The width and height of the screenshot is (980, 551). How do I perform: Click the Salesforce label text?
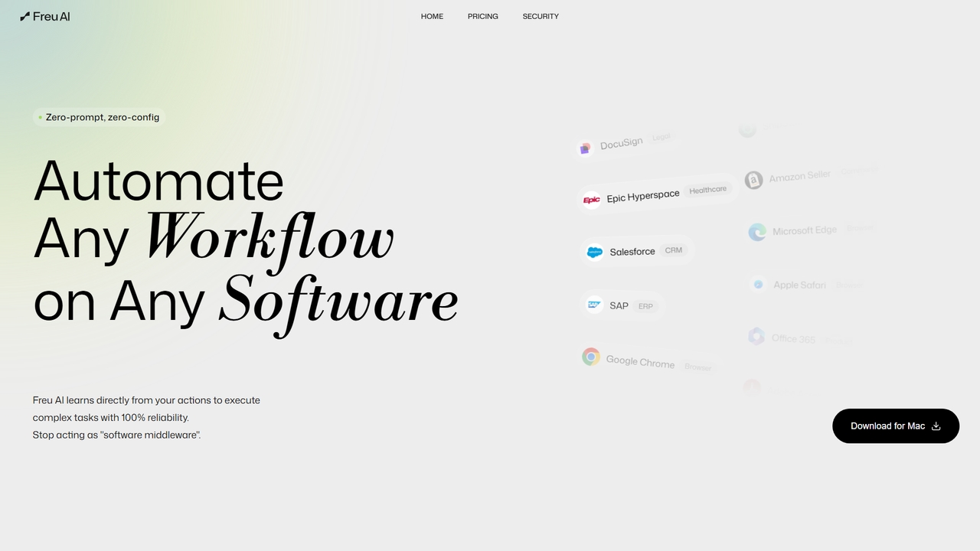coord(632,252)
